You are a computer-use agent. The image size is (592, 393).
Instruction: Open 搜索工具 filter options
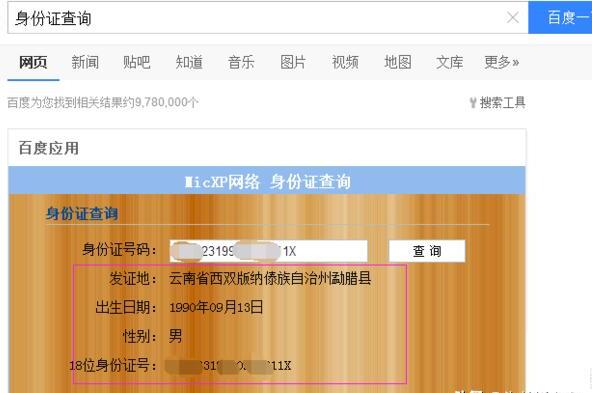point(502,102)
